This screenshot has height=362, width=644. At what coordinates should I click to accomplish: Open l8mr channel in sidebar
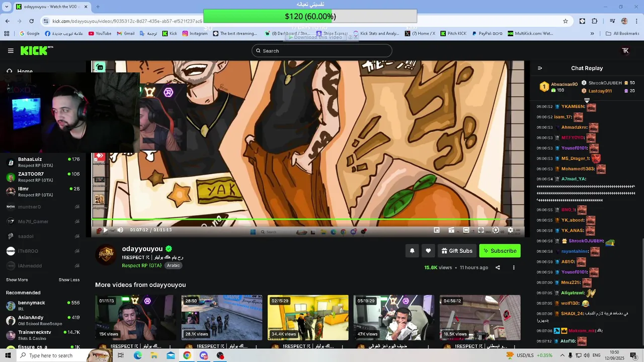click(x=42, y=192)
